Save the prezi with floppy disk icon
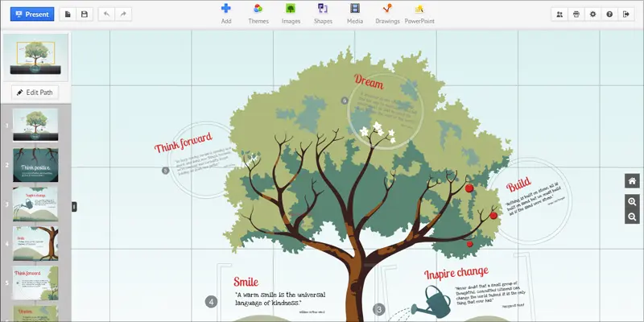 pos(85,14)
